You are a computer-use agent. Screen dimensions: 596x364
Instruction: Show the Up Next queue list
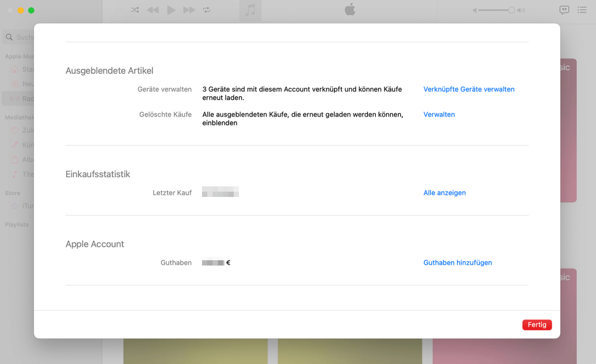pyautogui.click(x=582, y=10)
